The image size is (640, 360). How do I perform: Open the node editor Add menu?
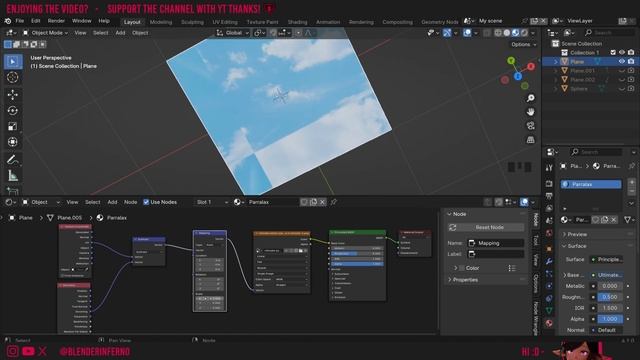pos(112,202)
